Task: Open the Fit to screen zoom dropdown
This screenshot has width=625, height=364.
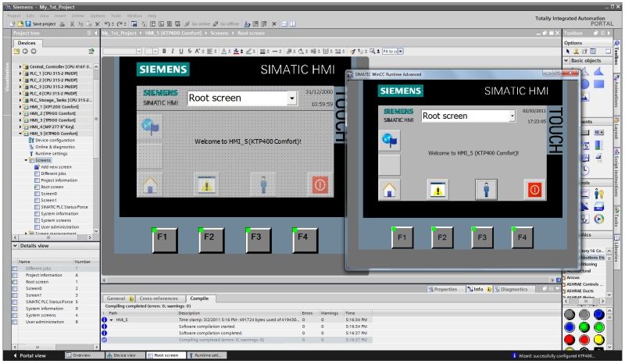Action: [x=401, y=51]
